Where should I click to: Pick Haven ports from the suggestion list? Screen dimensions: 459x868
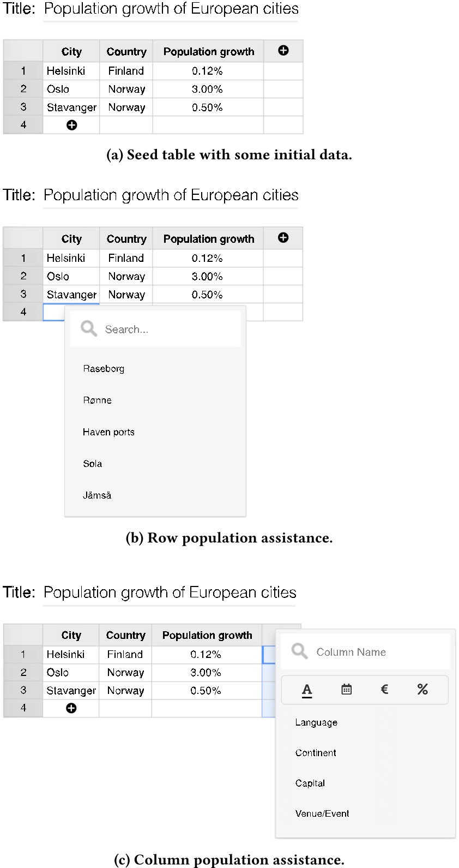coord(108,432)
